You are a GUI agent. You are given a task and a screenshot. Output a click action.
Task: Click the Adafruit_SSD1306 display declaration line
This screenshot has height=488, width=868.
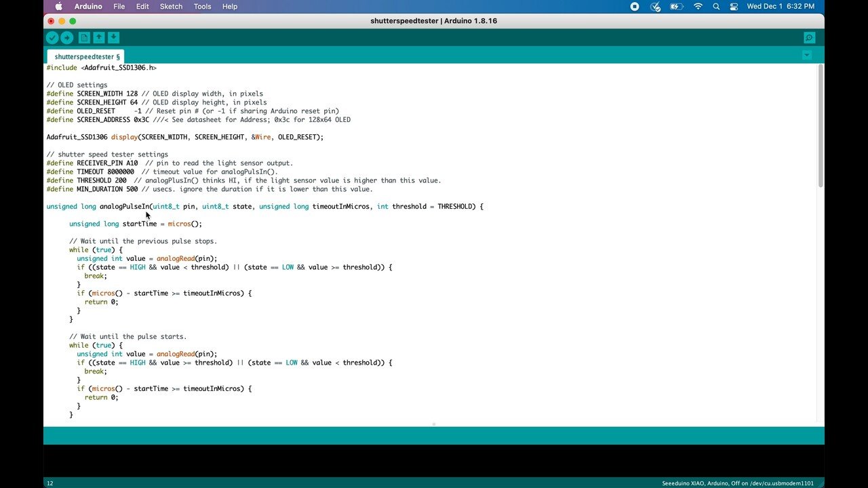[x=185, y=137]
